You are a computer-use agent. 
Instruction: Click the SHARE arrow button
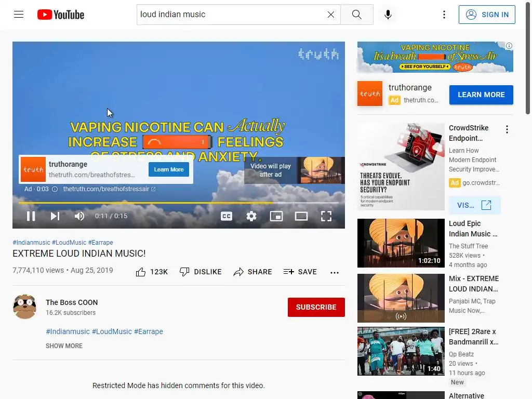tap(253, 272)
